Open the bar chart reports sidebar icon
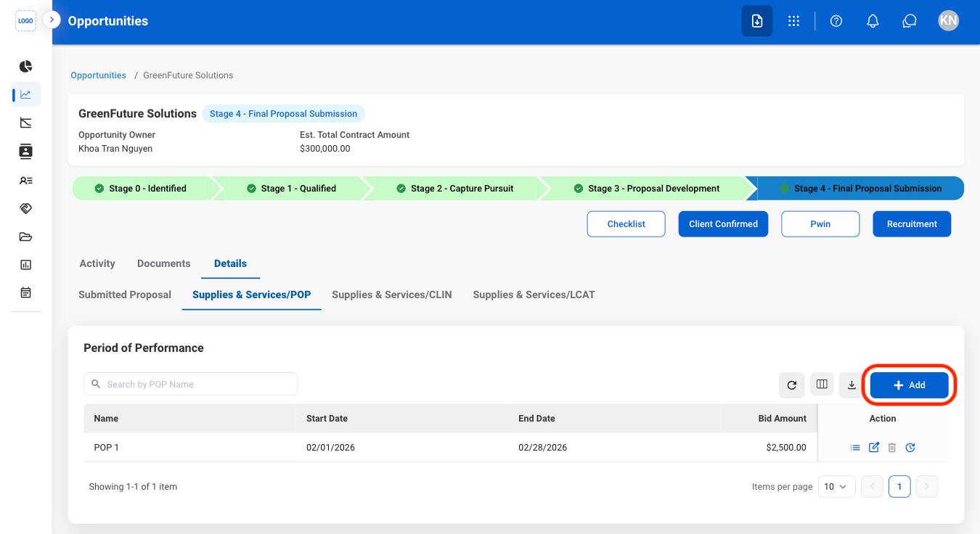Image resolution: width=980 pixels, height=534 pixels. coord(25,265)
